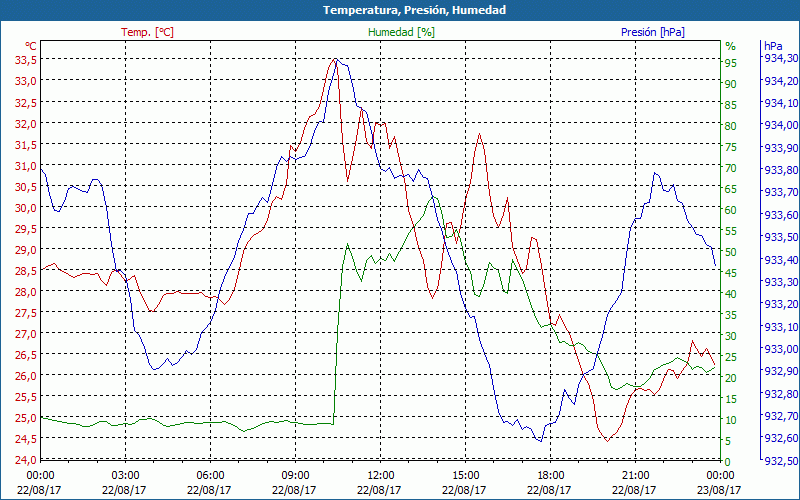The height and width of the screenshot is (500, 800).
Task: Click the 29,5 temperature axis value
Action: point(25,229)
